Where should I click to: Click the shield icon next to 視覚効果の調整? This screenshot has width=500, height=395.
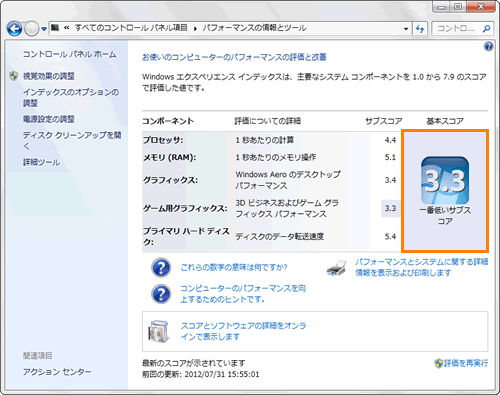(x=14, y=76)
